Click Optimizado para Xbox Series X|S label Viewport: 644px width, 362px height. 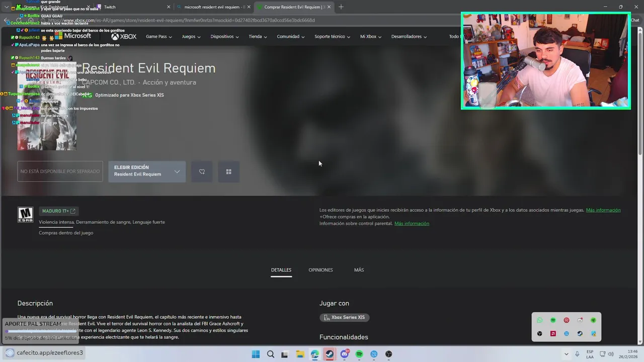[x=129, y=95]
